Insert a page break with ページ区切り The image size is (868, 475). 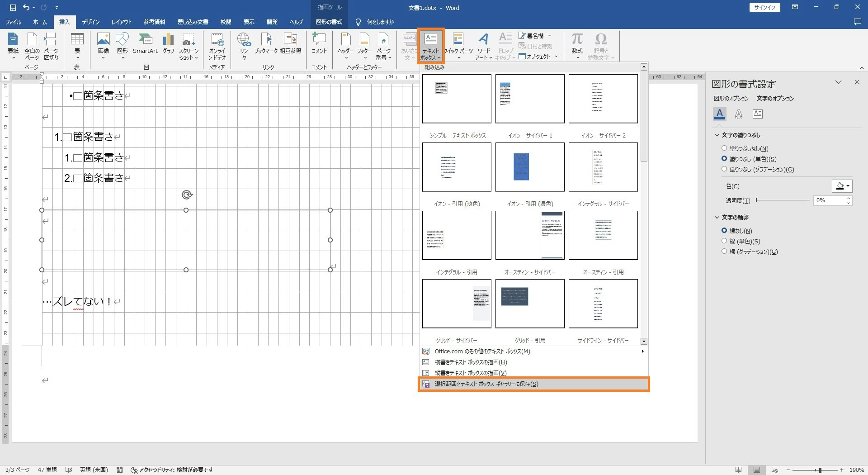click(51, 46)
